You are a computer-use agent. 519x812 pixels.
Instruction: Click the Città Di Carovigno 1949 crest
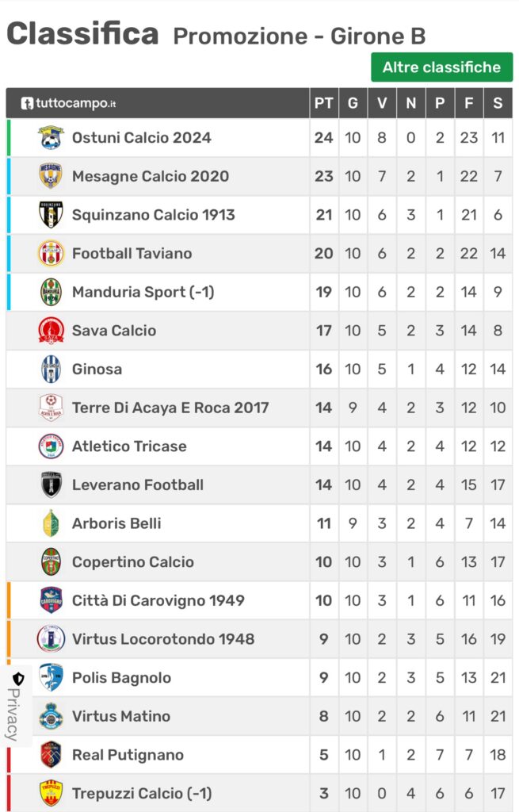pos(51,600)
